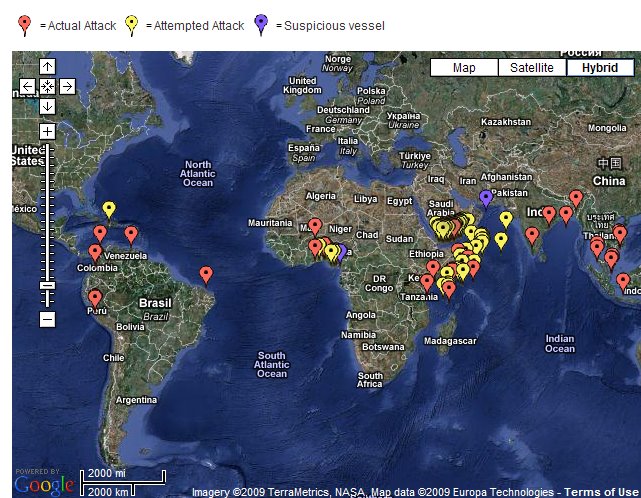Click the 'Indian Ocean' label
The image size is (641, 498).
[x=560, y=344]
